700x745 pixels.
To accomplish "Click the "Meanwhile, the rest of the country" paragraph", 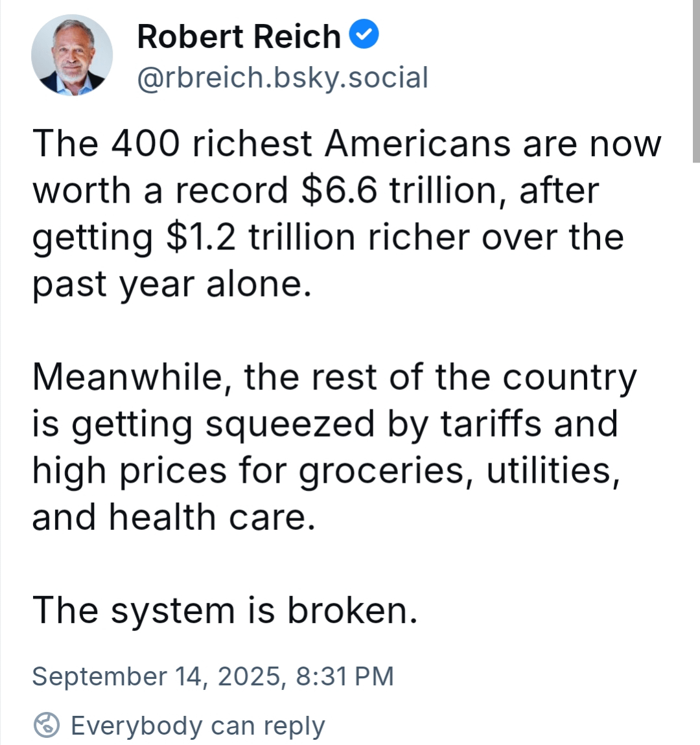I will [334, 446].
